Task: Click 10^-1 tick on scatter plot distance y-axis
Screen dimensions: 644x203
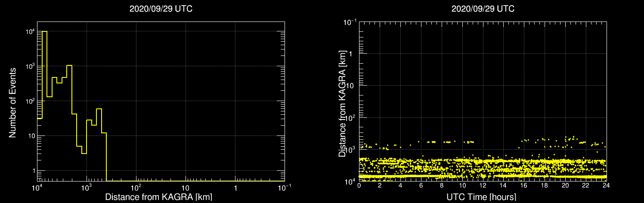Action: (350, 22)
